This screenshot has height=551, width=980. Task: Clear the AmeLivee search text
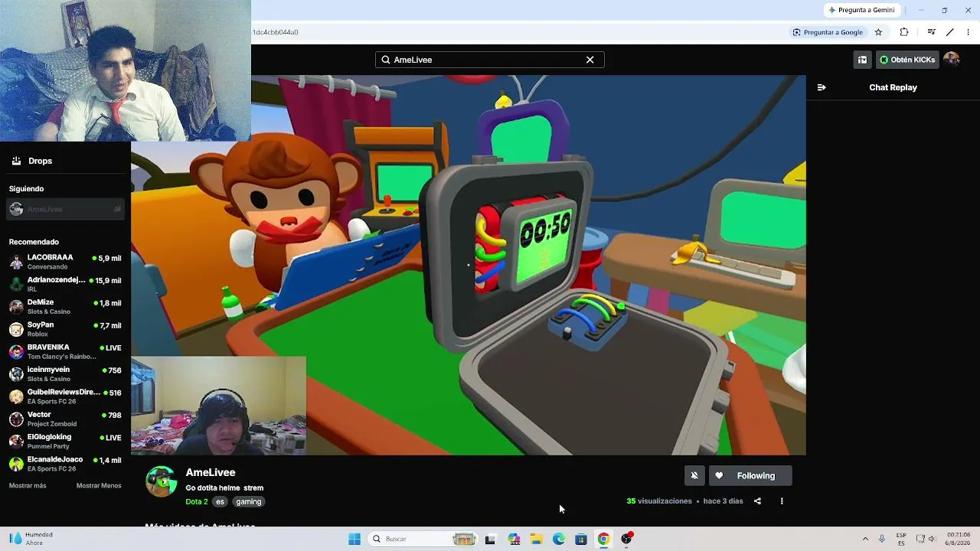click(590, 60)
